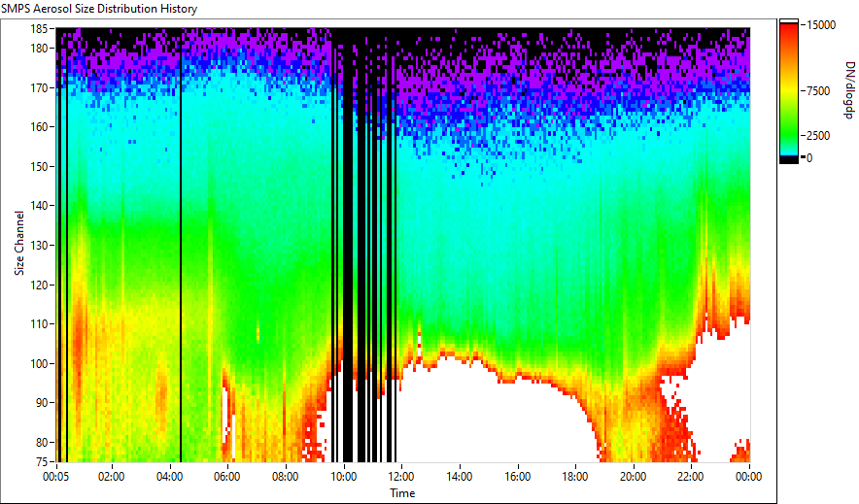Click the 185 size channel tick label

[x=38, y=29]
